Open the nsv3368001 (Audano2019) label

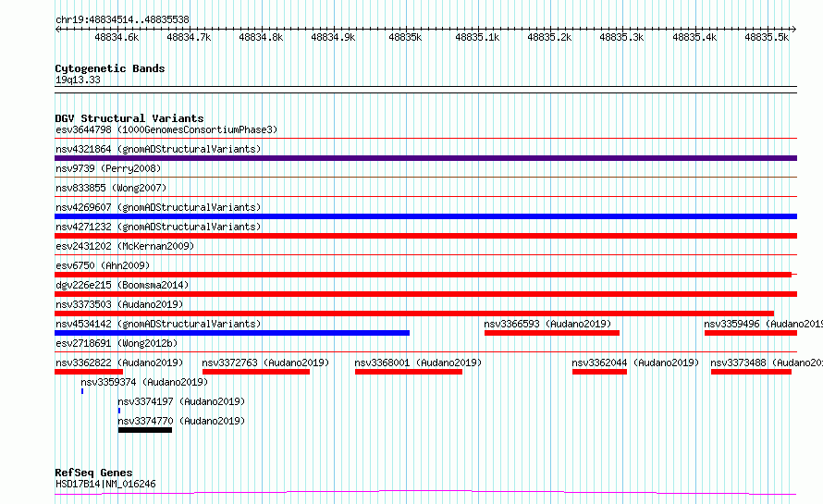point(418,363)
